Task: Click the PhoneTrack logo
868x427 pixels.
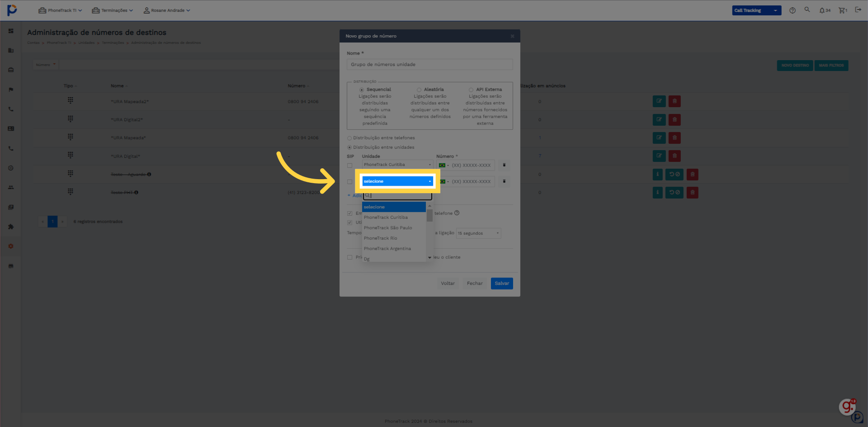Action: tap(12, 9)
